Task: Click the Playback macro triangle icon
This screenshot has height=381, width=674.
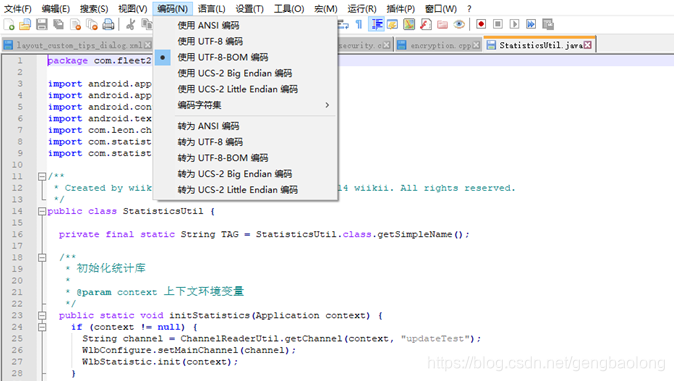Action: coord(514,25)
